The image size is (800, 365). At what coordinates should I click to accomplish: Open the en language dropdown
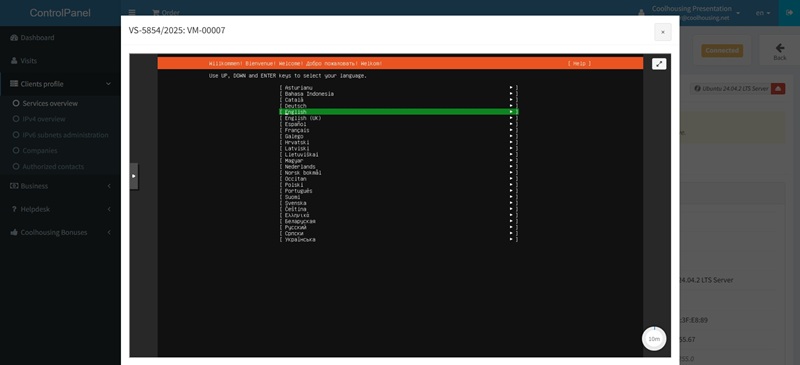coord(763,13)
